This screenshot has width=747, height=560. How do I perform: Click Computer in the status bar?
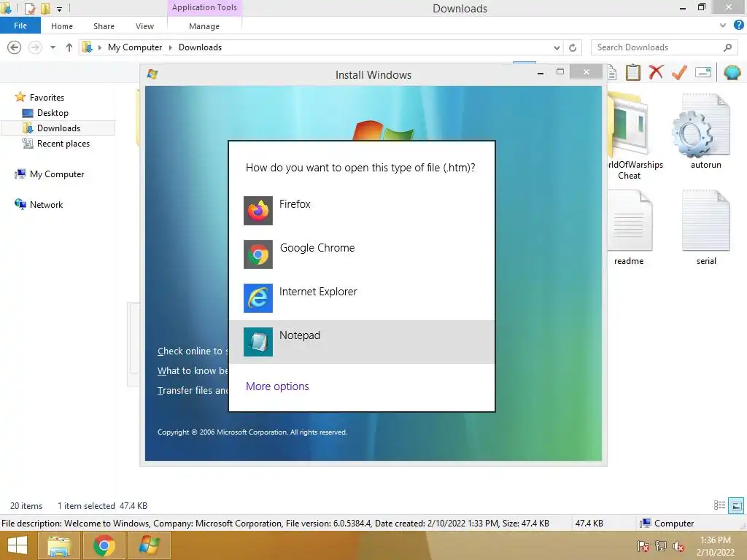click(x=667, y=524)
